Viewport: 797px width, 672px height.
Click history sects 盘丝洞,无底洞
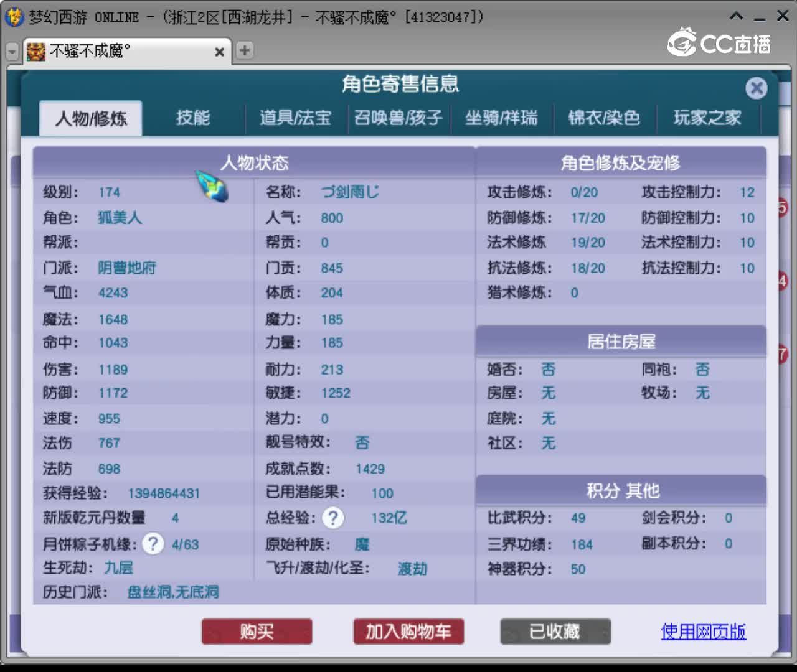173,592
